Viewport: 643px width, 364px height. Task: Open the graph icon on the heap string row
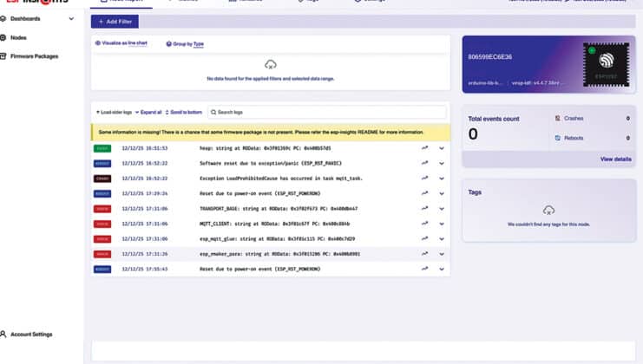coord(425,148)
